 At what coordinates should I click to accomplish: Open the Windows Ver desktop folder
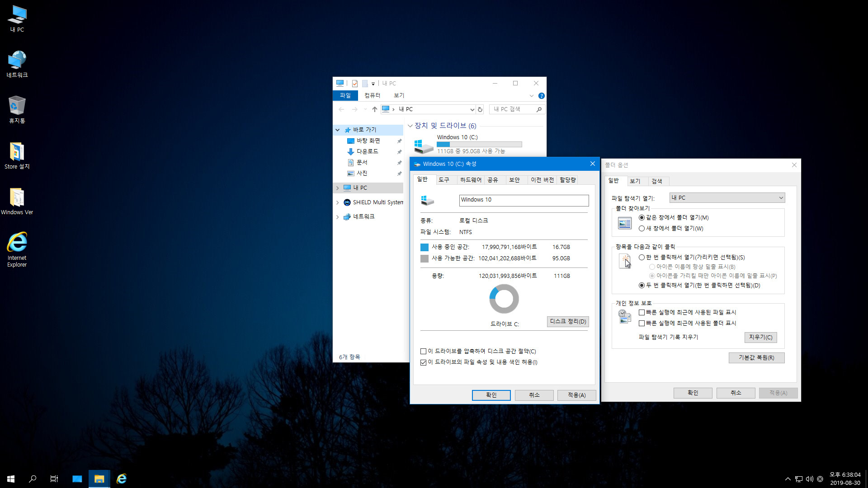pyautogui.click(x=17, y=201)
